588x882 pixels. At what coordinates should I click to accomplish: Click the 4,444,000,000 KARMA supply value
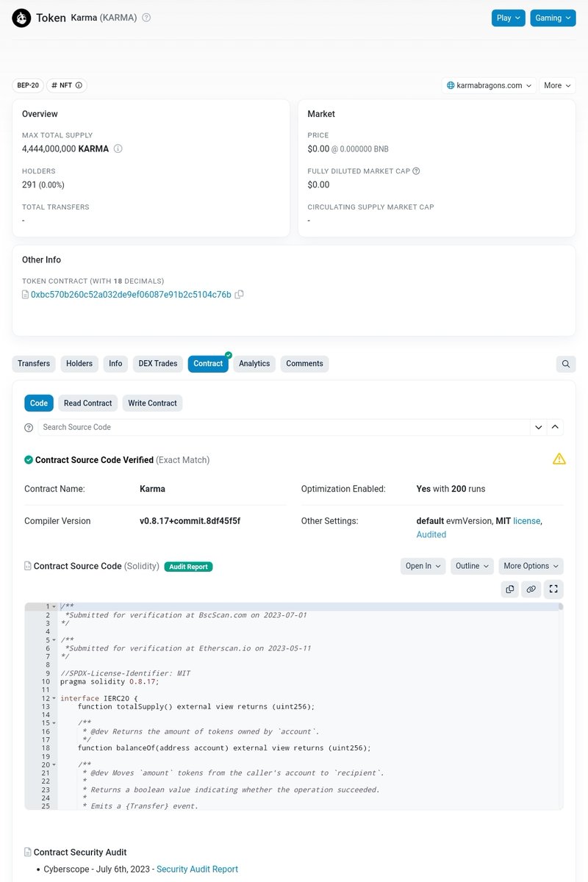click(x=65, y=148)
